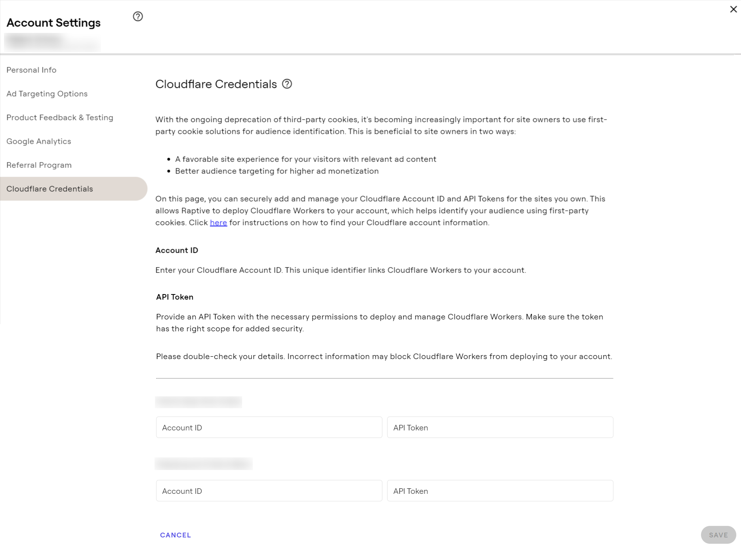Click the bold 'Account ID' subheading
The image size is (741, 560).
point(177,250)
